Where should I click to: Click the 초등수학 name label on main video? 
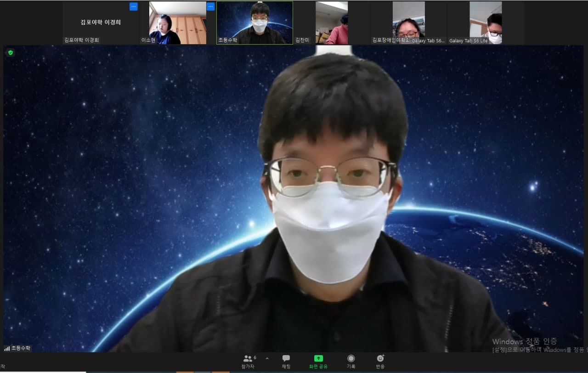[21, 348]
